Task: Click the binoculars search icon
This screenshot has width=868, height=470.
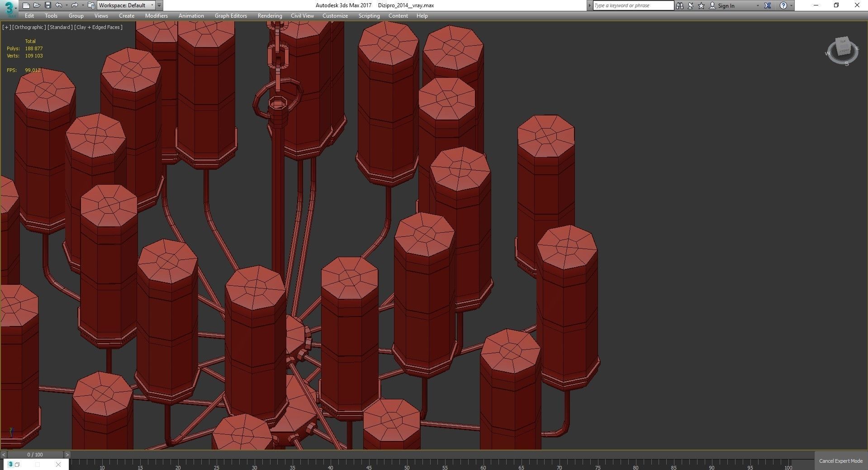Action: point(679,5)
